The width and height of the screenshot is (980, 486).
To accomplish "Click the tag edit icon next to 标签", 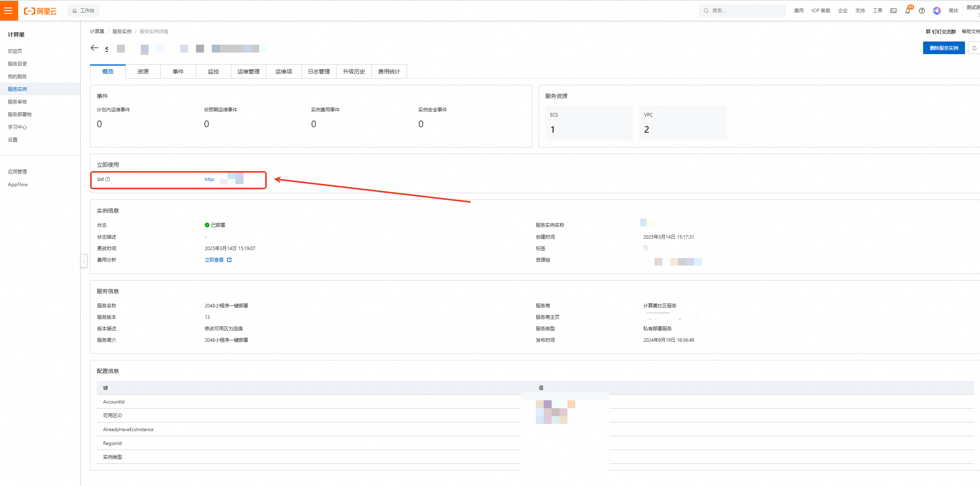I will (x=646, y=248).
